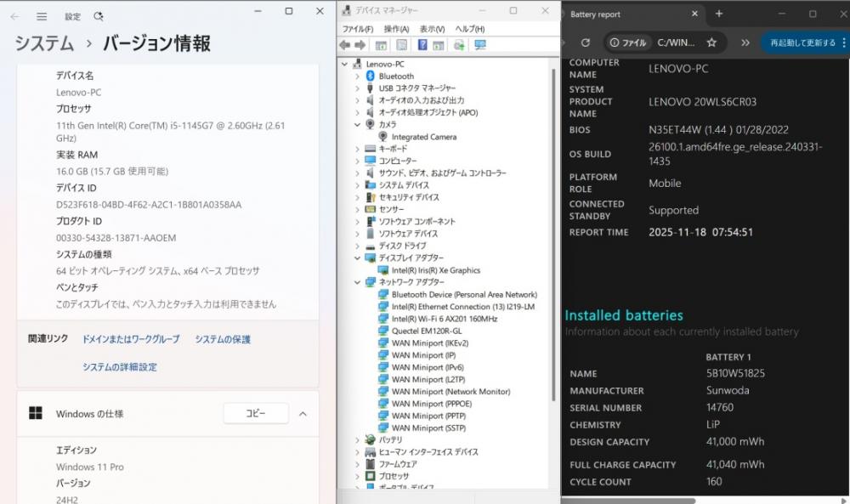Click the Settings search icon
This screenshot has width=850, height=504.
pyautogui.click(x=99, y=16)
